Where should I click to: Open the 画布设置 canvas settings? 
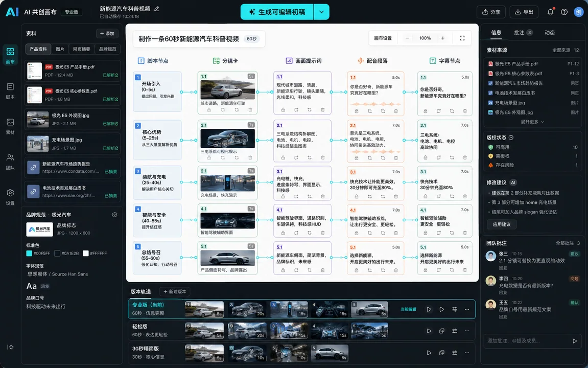tap(383, 38)
